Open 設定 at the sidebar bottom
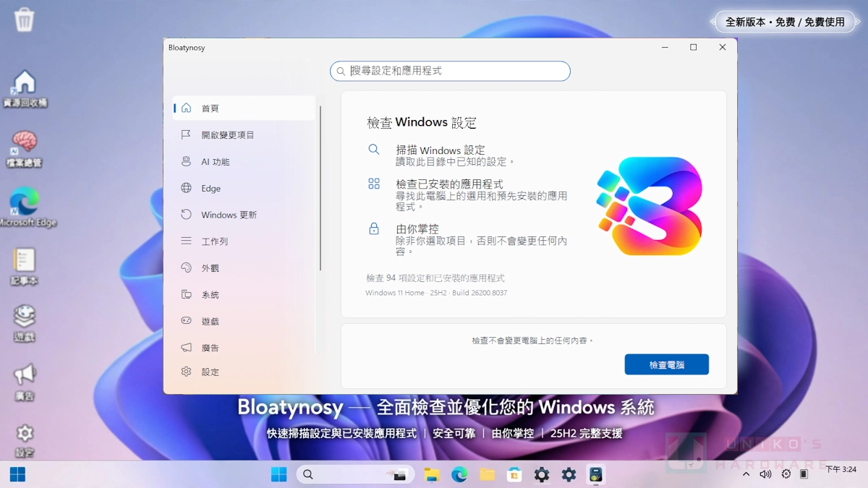 pos(244,372)
